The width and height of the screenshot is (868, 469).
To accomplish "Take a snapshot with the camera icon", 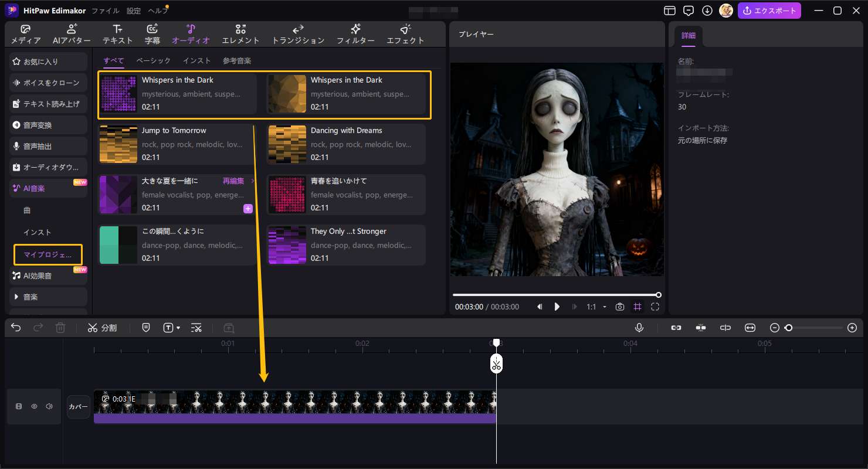I will pyautogui.click(x=620, y=307).
